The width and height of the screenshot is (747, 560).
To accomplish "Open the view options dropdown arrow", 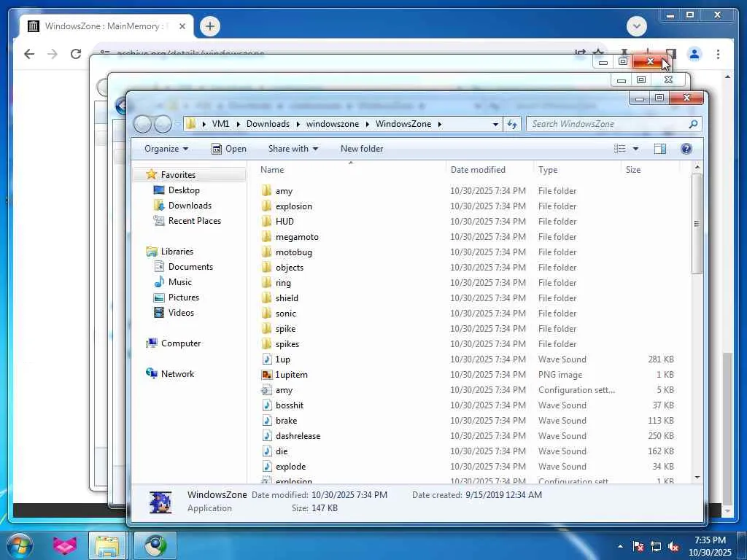I will 635,149.
